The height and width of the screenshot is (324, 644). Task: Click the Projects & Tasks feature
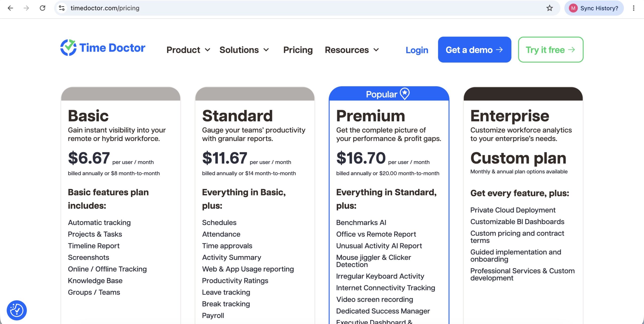[x=95, y=234]
